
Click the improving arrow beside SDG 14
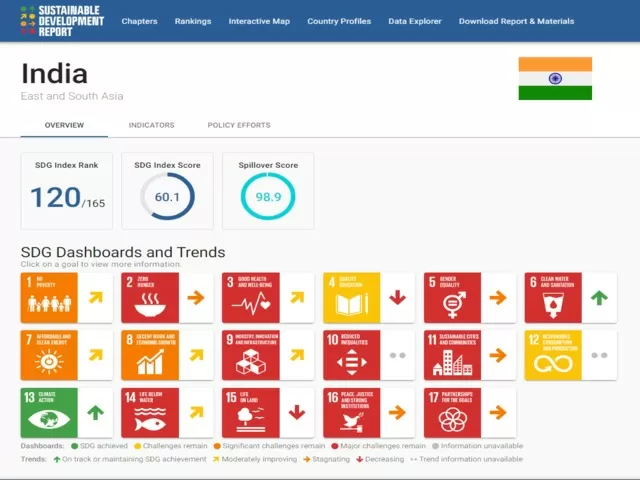click(x=196, y=413)
